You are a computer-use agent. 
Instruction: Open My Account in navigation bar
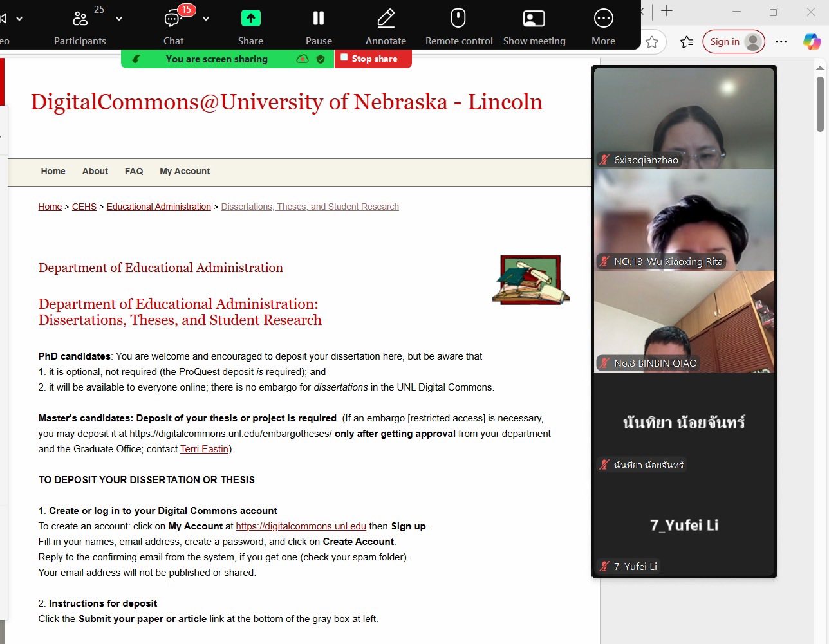(185, 171)
